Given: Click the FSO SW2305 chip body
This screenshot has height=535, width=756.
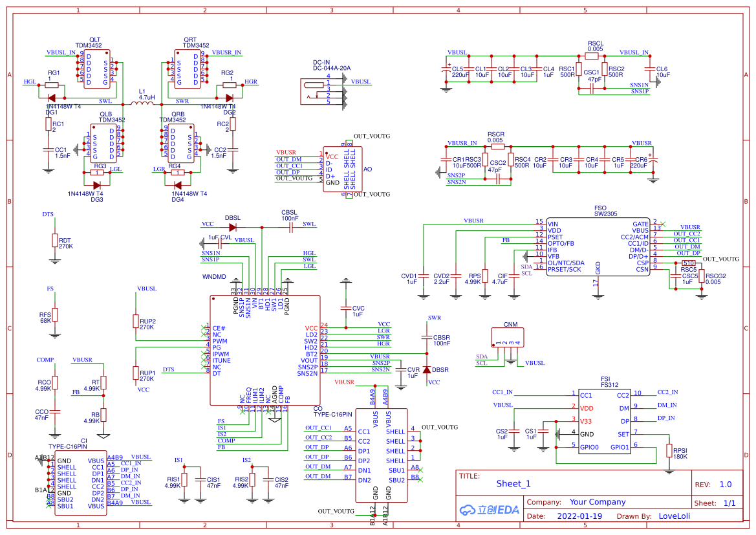Looking at the screenshot, I should pos(598,246).
